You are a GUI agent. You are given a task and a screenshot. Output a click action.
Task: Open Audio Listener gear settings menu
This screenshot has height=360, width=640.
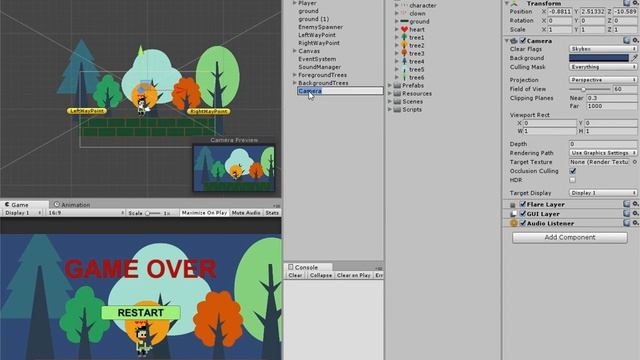click(635, 223)
